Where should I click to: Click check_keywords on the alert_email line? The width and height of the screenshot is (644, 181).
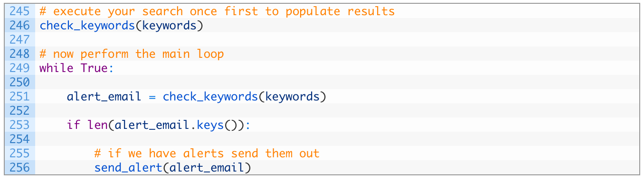click(x=210, y=97)
